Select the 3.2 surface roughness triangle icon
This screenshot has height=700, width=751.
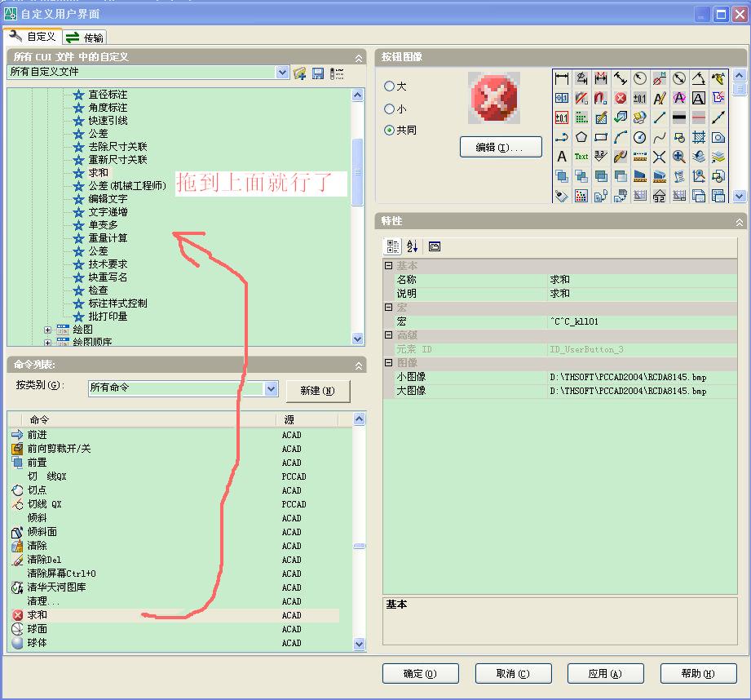[601, 157]
